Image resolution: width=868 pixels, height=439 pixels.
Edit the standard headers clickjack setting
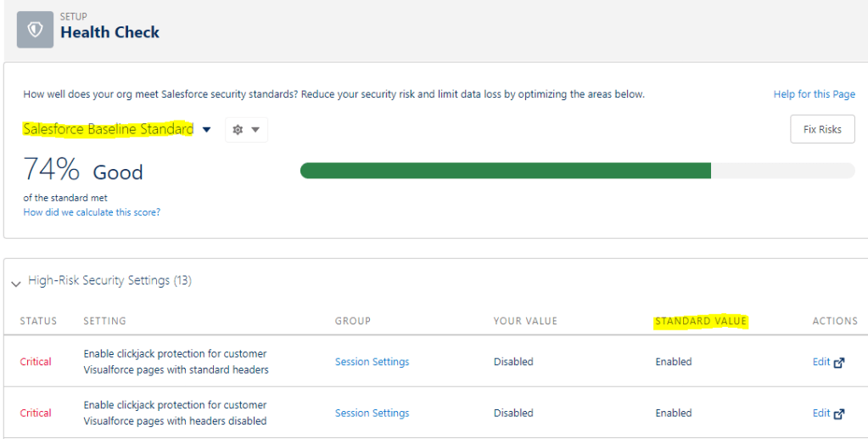tap(820, 362)
